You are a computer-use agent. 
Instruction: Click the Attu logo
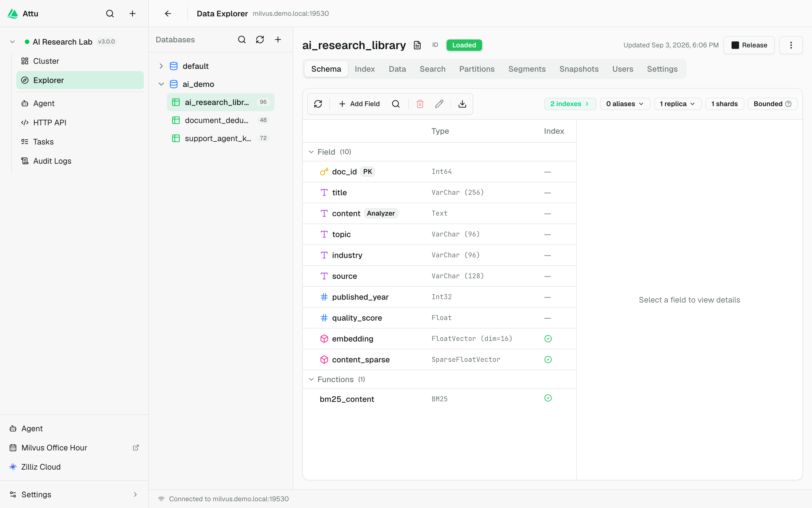click(13, 14)
